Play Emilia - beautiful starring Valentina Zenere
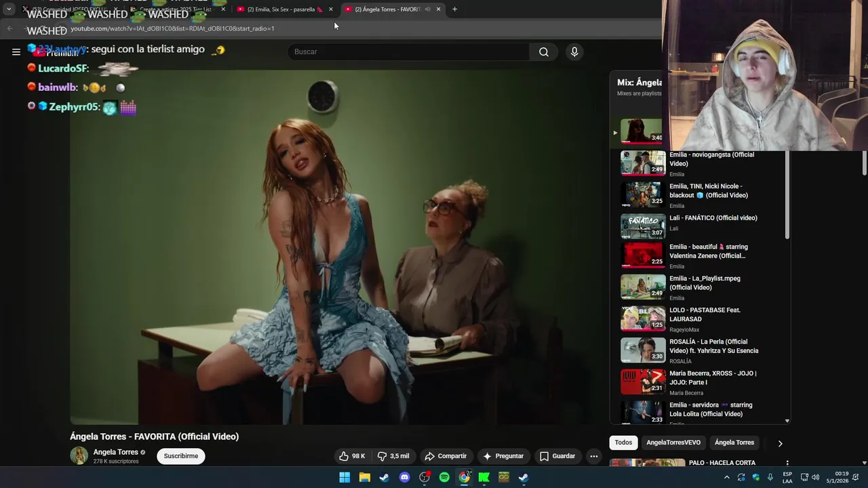Image resolution: width=868 pixels, height=488 pixels. 698,258
